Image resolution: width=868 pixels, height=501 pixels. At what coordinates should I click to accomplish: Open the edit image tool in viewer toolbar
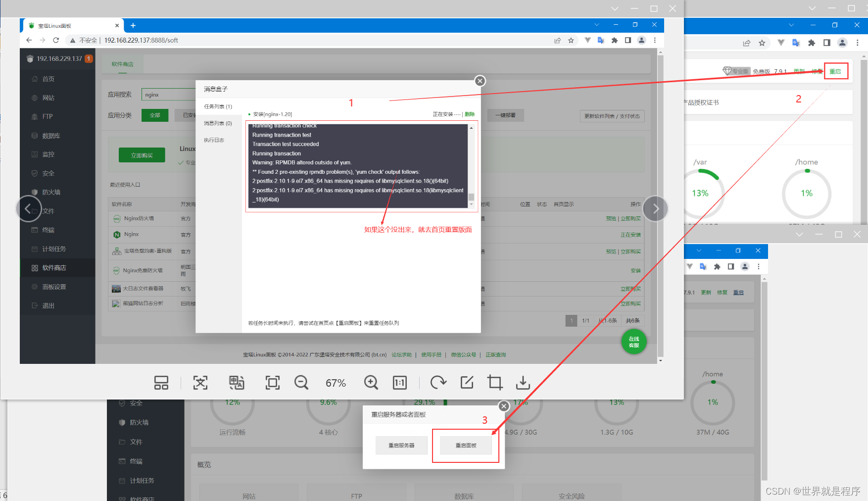point(467,383)
